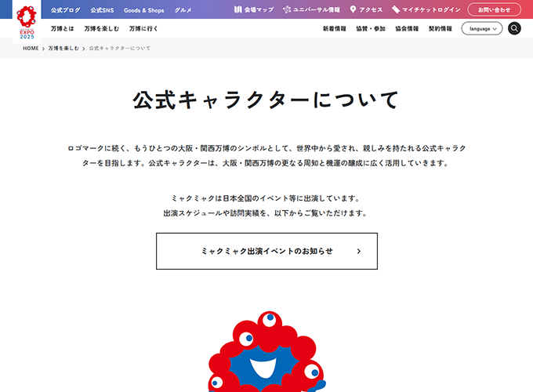This screenshot has width=533, height=392.
Task: Click the お問い合わせ button
Action: [495, 10]
